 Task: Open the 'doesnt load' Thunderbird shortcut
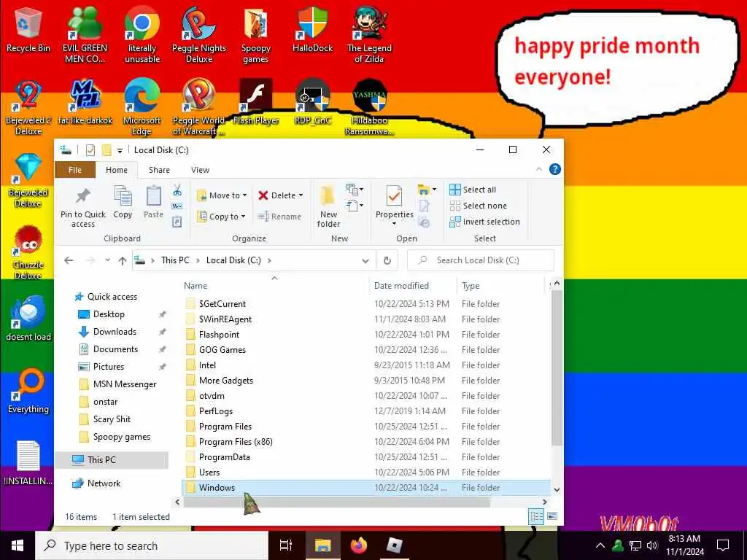(28, 319)
